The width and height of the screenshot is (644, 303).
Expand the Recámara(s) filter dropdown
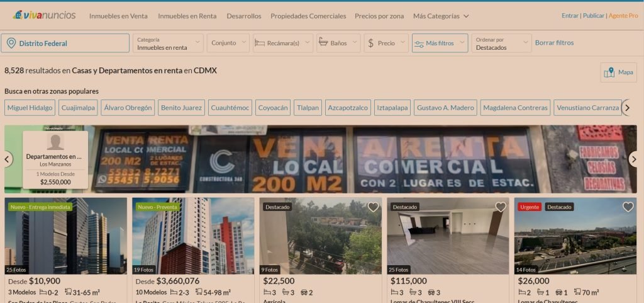[x=283, y=43]
